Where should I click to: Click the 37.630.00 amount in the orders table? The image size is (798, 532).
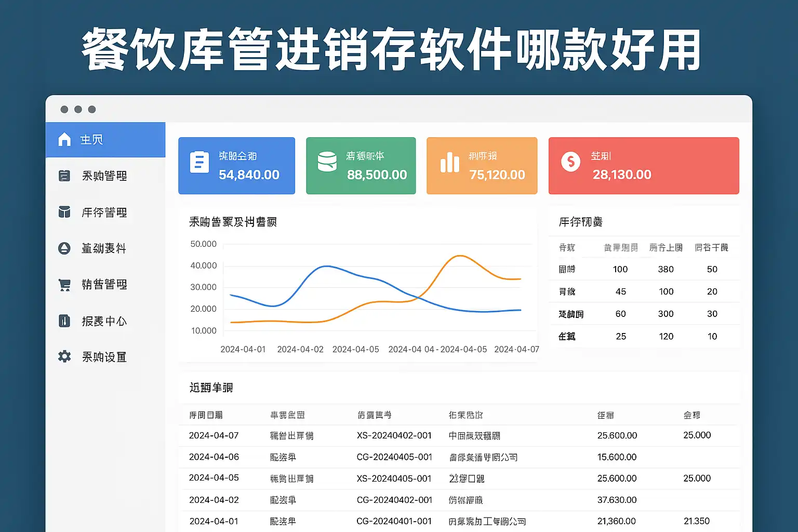pos(617,500)
